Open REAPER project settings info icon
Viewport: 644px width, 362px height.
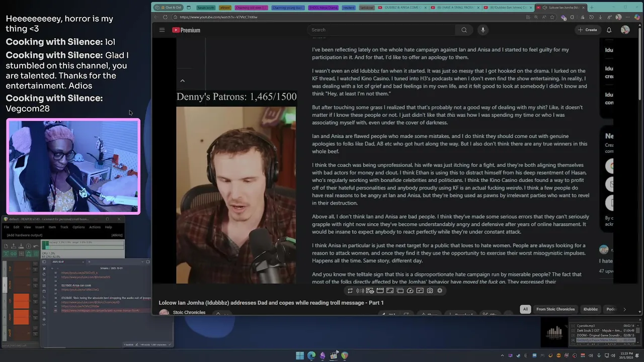pos(29,246)
